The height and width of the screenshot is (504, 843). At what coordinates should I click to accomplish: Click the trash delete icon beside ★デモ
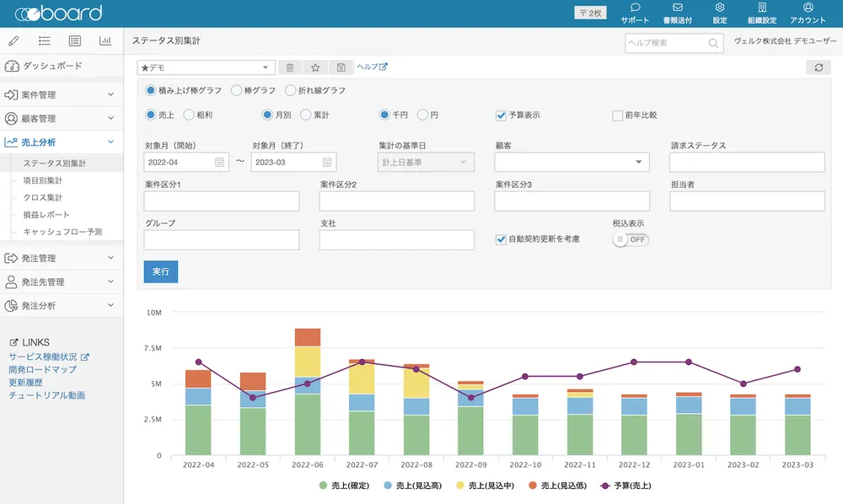(x=290, y=67)
